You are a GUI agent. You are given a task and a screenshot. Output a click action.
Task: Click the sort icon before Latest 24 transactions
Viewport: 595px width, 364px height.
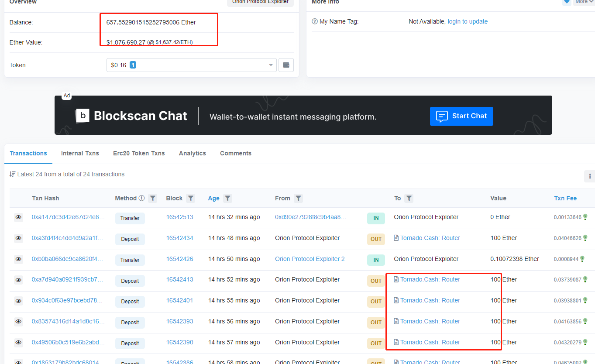12,174
